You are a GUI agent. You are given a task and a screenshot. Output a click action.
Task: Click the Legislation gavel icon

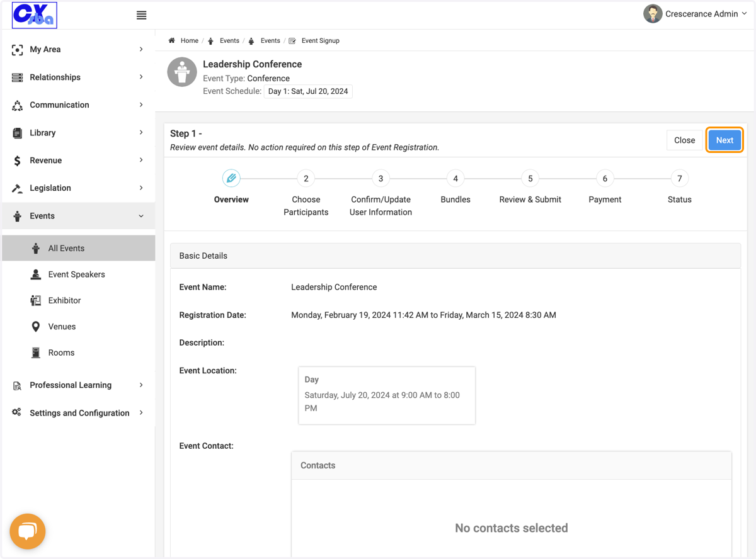[x=17, y=188]
